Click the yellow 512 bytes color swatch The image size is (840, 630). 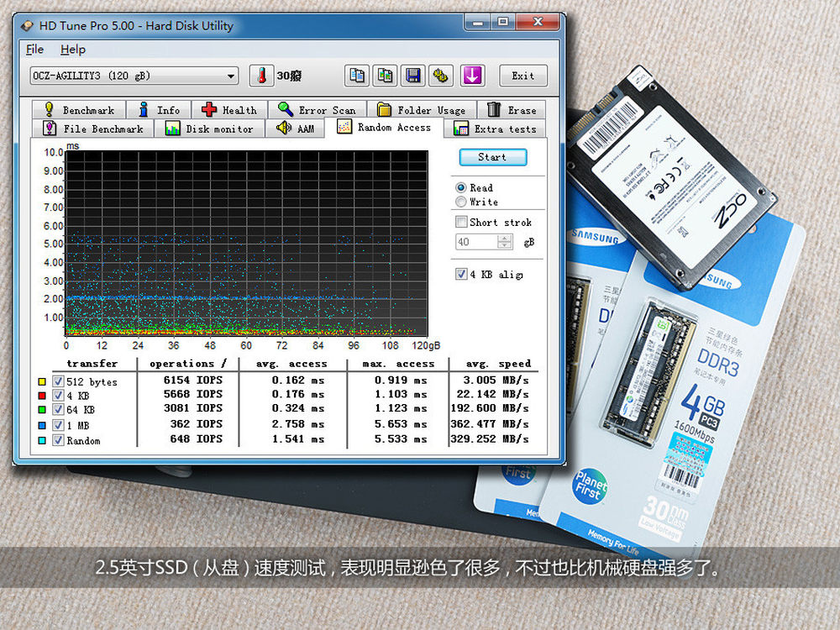click(42, 381)
